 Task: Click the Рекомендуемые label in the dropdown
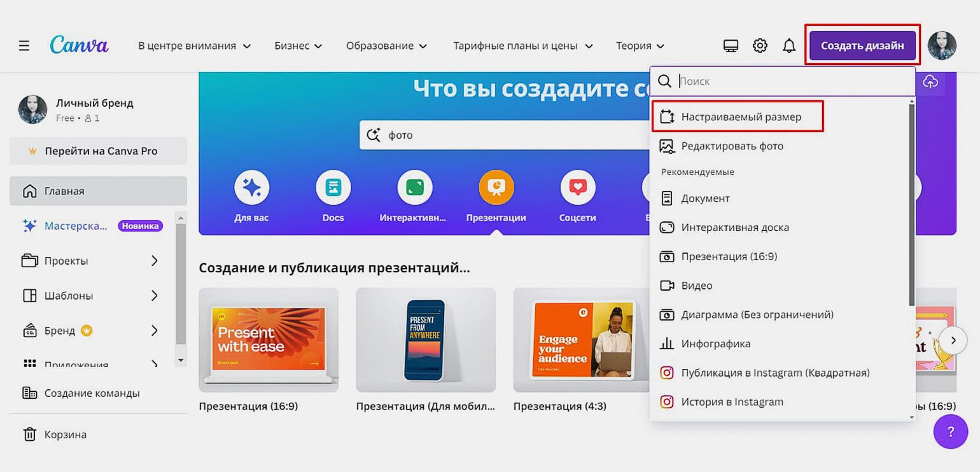697,172
